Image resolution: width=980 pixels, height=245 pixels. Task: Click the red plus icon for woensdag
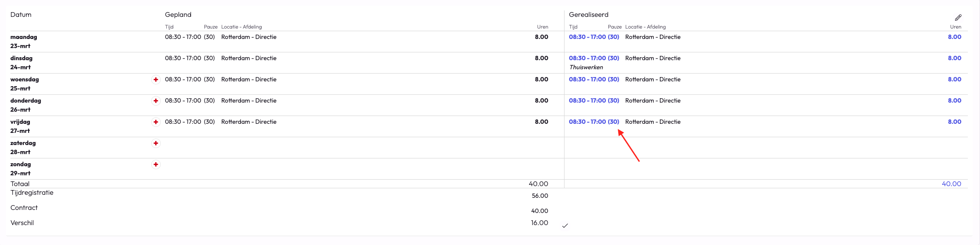(156, 80)
